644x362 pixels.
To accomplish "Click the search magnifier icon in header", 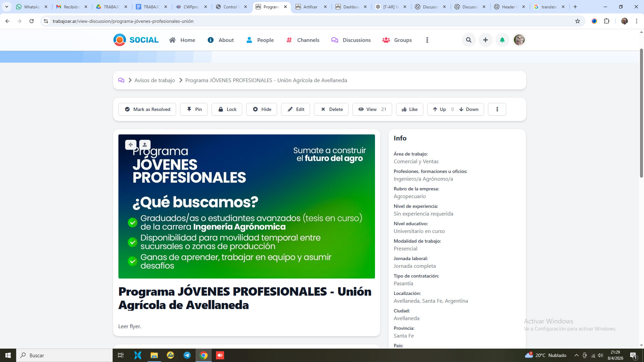I will click(469, 40).
